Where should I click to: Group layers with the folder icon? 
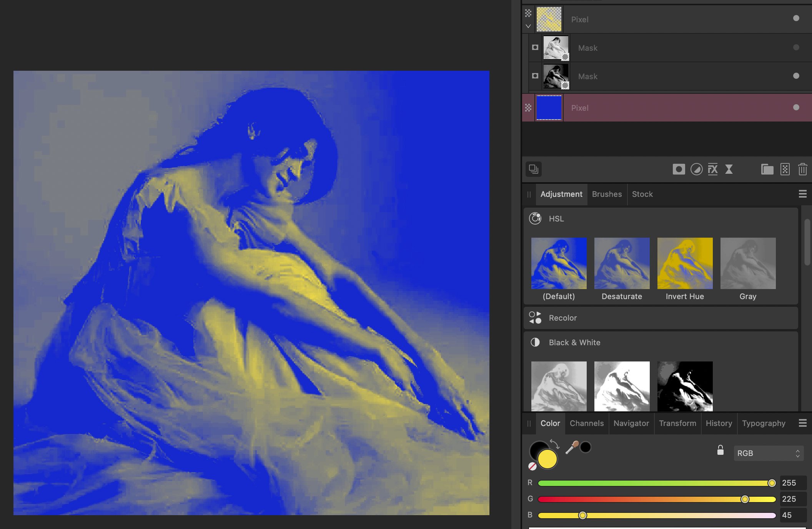pos(767,169)
